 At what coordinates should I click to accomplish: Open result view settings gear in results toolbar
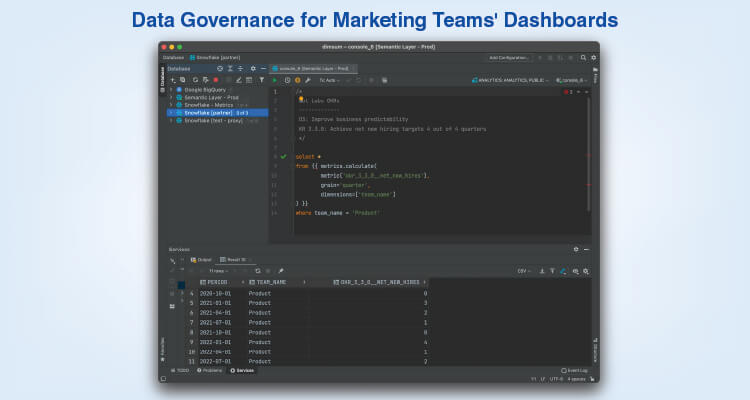[x=586, y=271]
